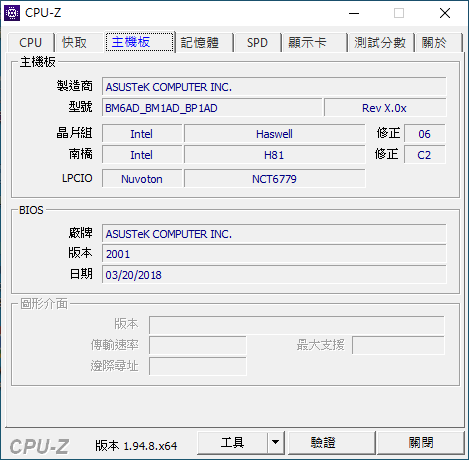Click BIOS brand ASUSTeK COMPUTER INC. field

coord(274,234)
